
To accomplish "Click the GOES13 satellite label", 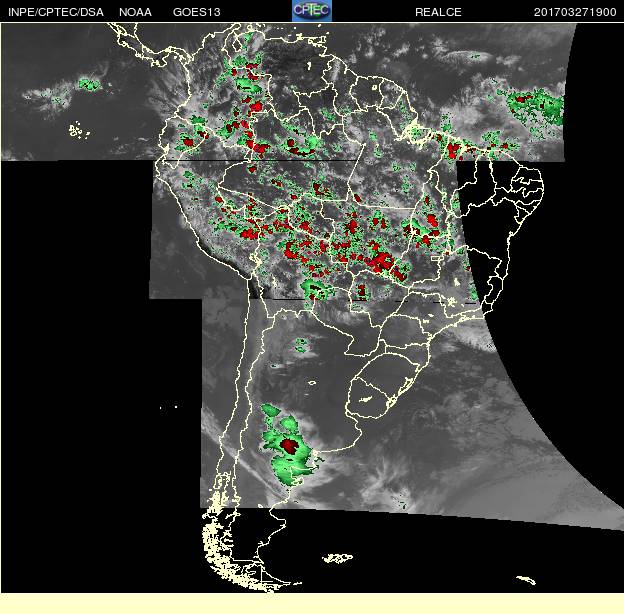I will point(197,12).
